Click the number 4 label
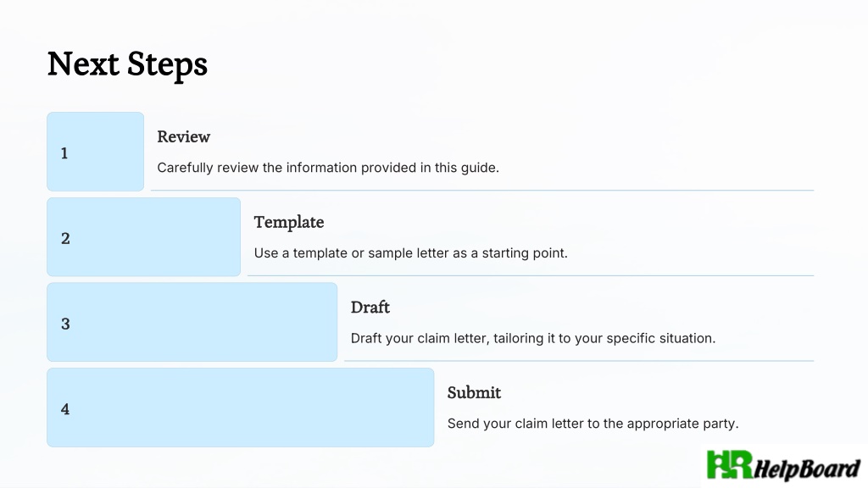Image resolution: width=868 pixels, height=488 pixels. [x=65, y=409]
